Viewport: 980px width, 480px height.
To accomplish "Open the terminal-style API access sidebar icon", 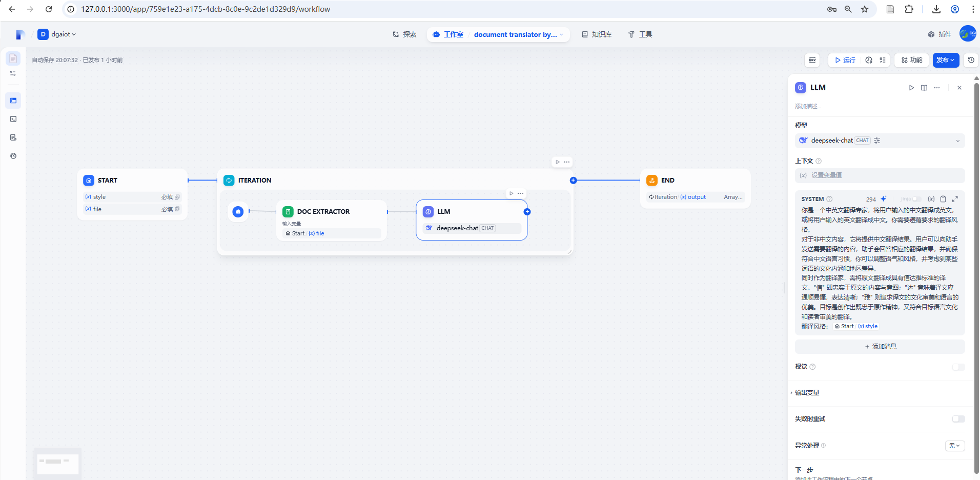I will coord(13,119).
